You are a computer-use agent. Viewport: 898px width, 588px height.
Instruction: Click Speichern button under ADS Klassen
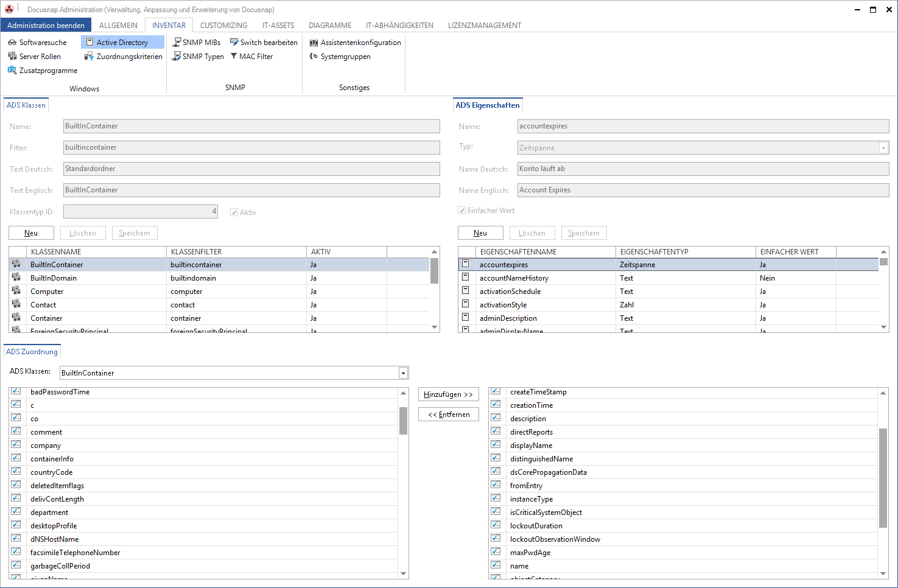pyautogui.click(x=135, y=233)
